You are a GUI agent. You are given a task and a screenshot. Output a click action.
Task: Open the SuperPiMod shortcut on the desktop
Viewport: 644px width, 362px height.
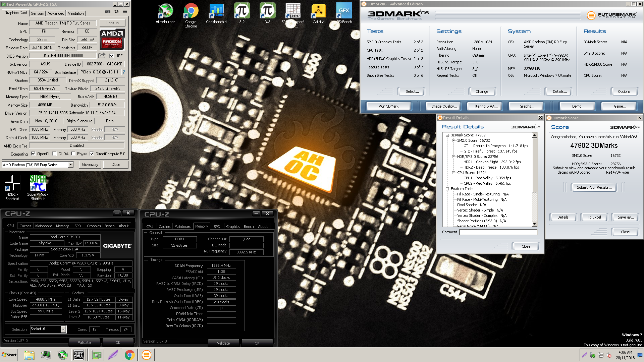(x=38, y=188)
